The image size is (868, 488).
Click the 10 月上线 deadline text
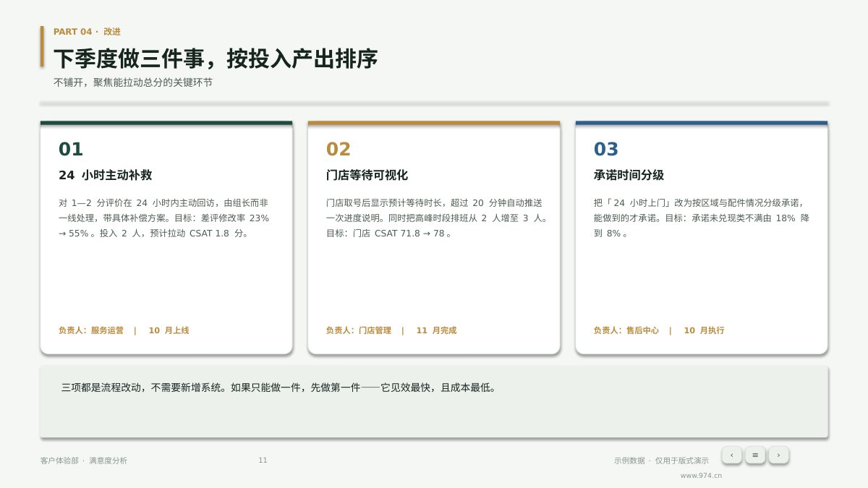coord(169,330)
